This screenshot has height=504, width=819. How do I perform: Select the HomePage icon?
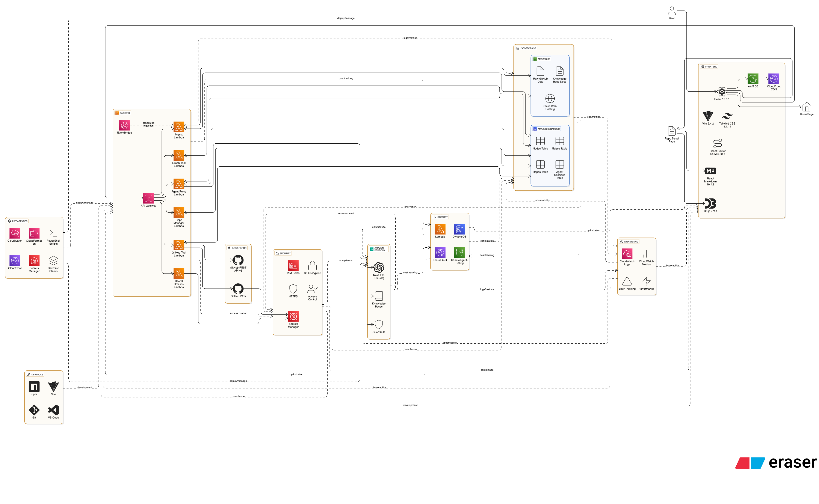(x=806, y=107)
